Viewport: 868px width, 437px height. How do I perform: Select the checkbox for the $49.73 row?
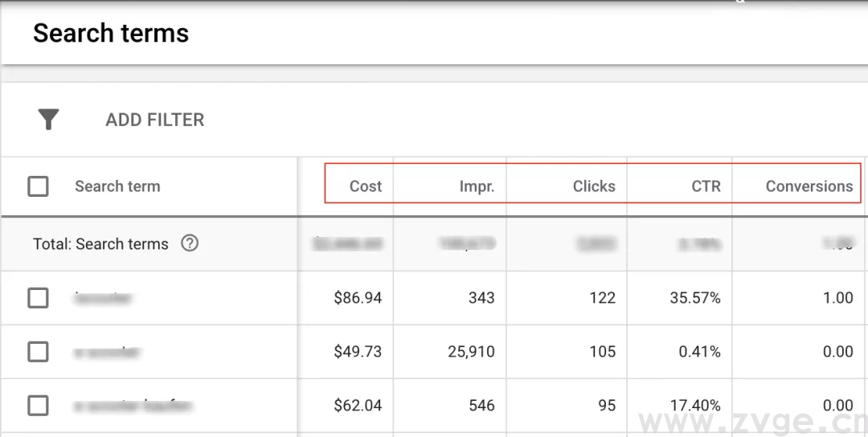pyautogui.click(x=38, y=352)
